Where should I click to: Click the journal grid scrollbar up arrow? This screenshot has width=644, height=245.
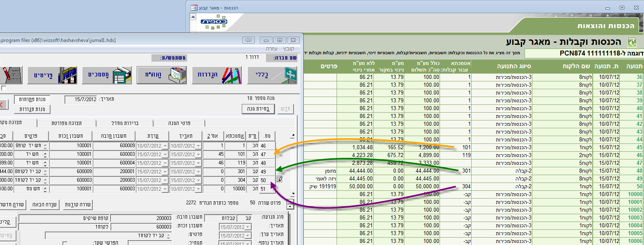pos(293,136)
